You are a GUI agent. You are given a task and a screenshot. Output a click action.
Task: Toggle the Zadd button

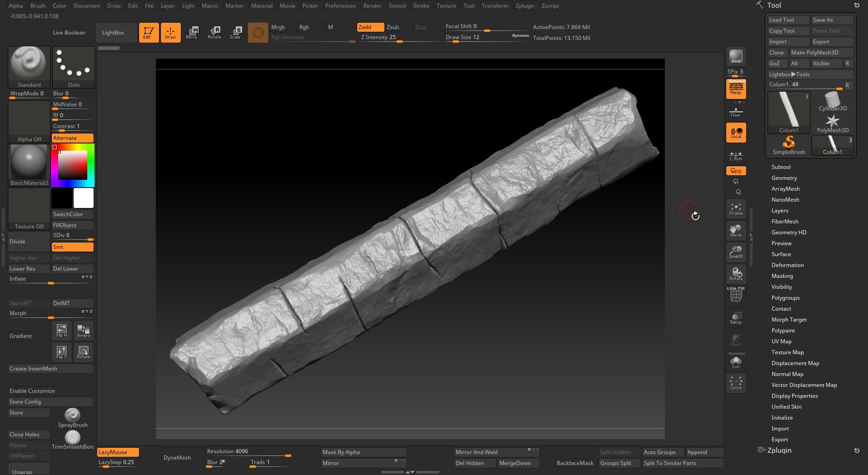(370, 27)
